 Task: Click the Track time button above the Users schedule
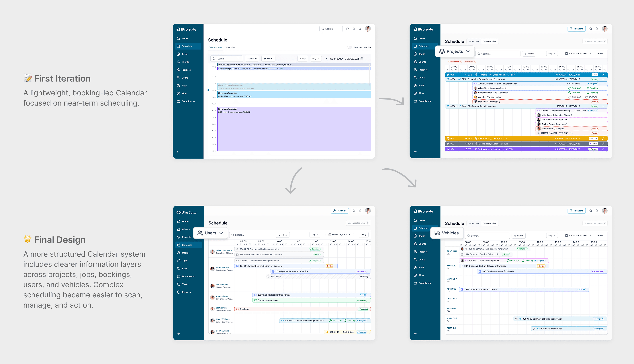point(340,211)
